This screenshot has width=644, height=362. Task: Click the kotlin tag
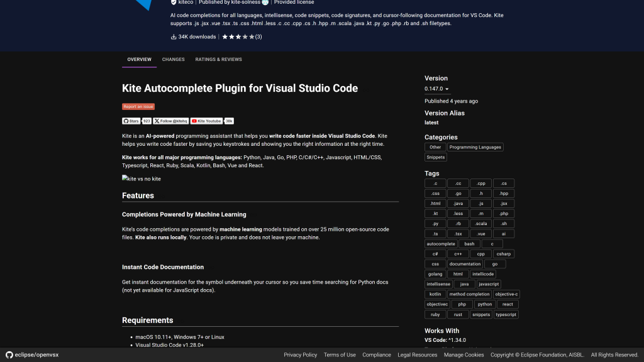[435, 294]
